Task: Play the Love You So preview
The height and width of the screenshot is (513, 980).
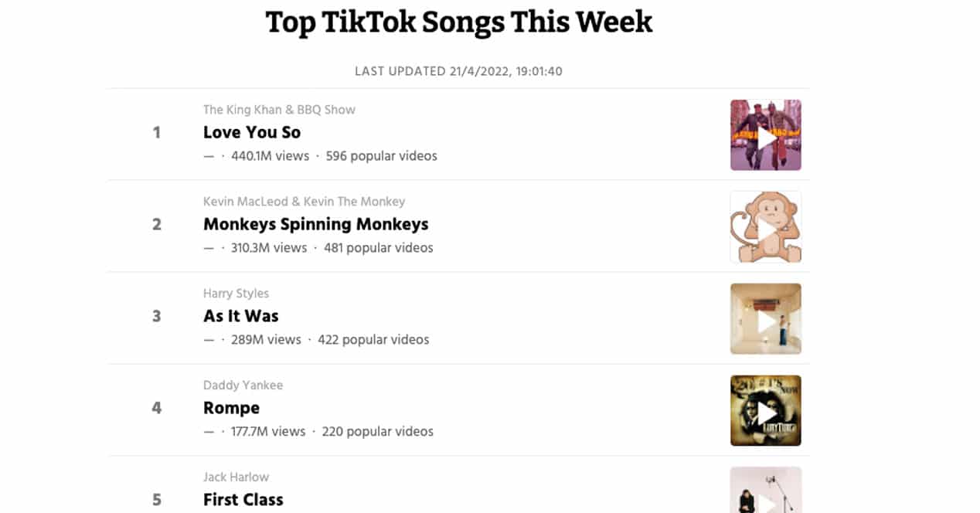Action: pyautogui.click(x=765, y=136)
